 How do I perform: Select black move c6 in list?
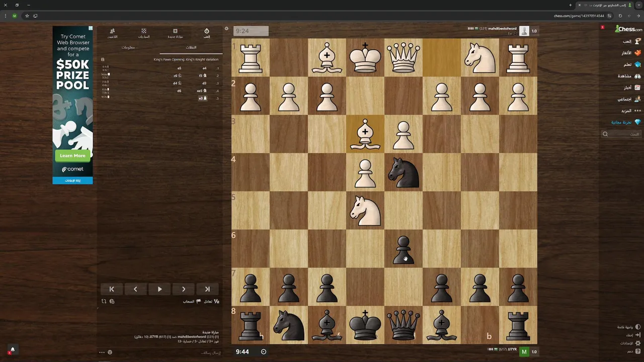click(177, 75)
